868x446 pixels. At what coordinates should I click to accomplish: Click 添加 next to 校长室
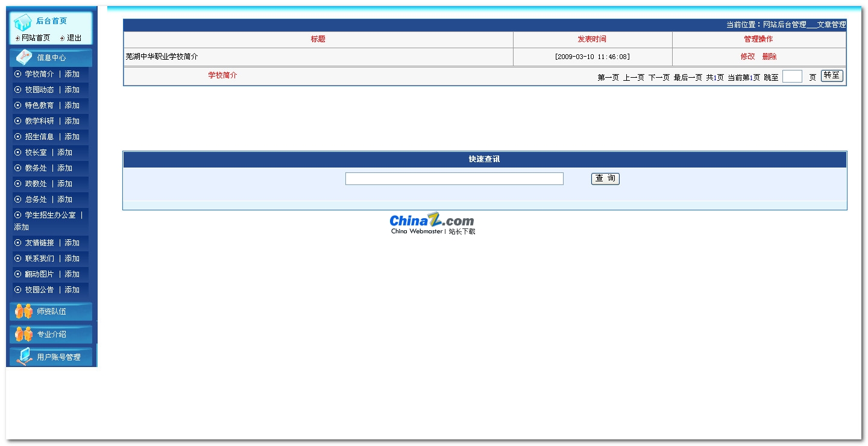tap(65, 152)
